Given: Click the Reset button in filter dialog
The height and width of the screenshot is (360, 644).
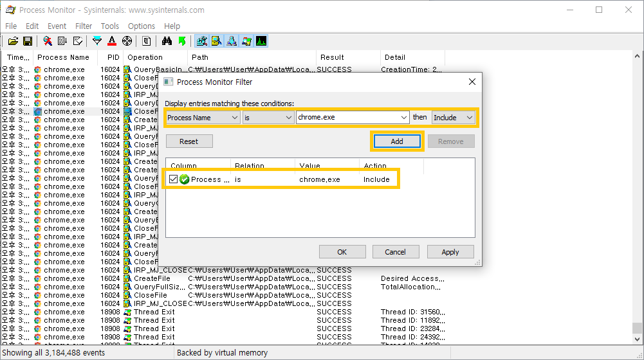Looking at the screenshot, I should point(189,141).
